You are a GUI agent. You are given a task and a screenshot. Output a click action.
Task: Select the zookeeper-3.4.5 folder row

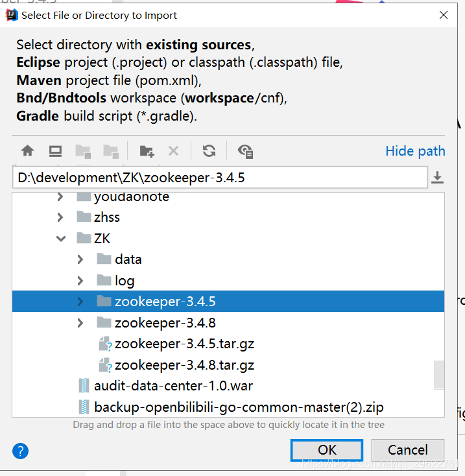coord(228,302)
